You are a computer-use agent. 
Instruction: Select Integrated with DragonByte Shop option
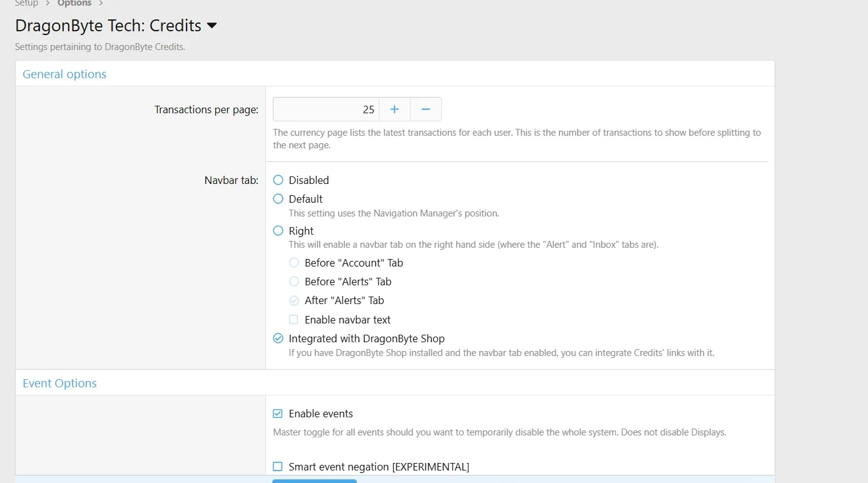coord(278,338)
